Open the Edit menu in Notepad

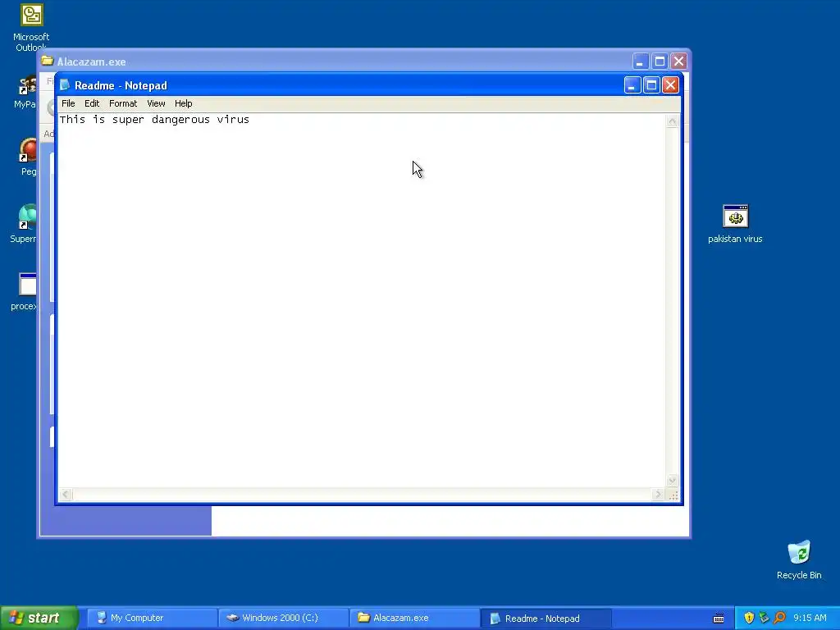click(x=92, y=103)
